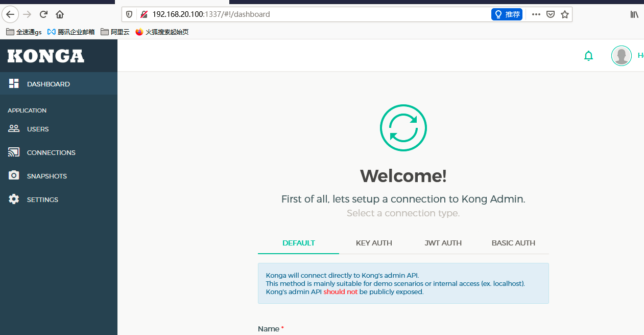The height and width of the screenshot is (335, 644).
Task: Click the green sync circle icon
Action: pos(403,128)
